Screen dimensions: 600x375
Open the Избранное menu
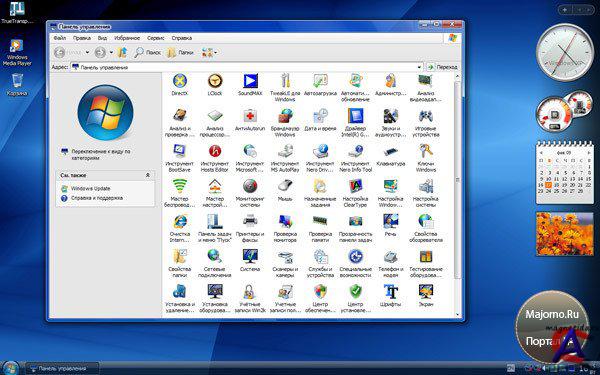(x=127, y=38)
